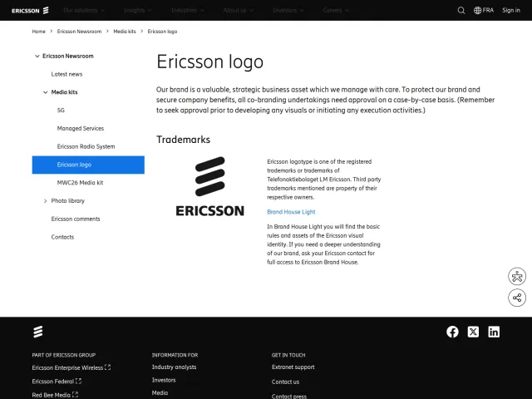The width and height of the screenshot is (532, 399).
Task: Open Latest news in the sidebar
Action: (x=66, y=74)
